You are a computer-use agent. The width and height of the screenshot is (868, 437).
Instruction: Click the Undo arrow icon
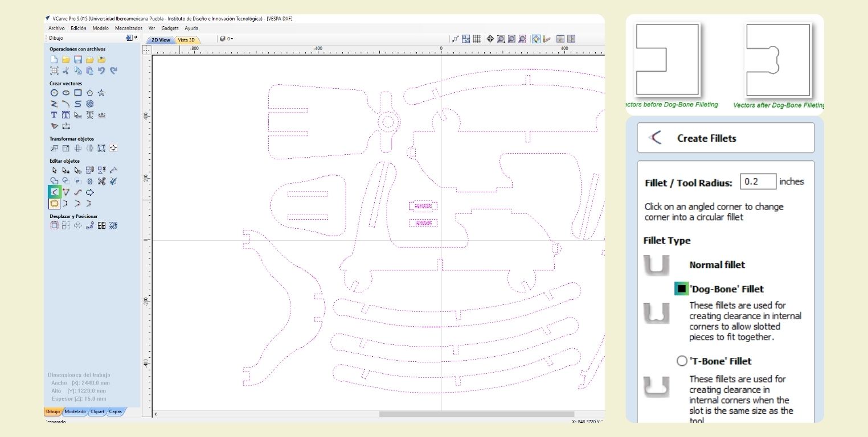click(x=101, y=71)
